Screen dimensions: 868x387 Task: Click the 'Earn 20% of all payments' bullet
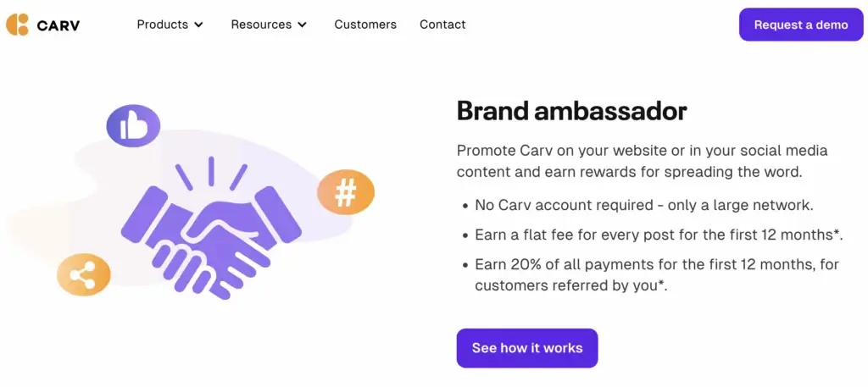tap(656, 274)
